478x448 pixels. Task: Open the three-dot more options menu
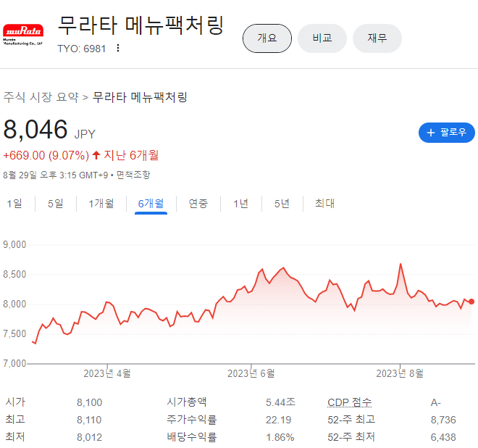point(118,48)
